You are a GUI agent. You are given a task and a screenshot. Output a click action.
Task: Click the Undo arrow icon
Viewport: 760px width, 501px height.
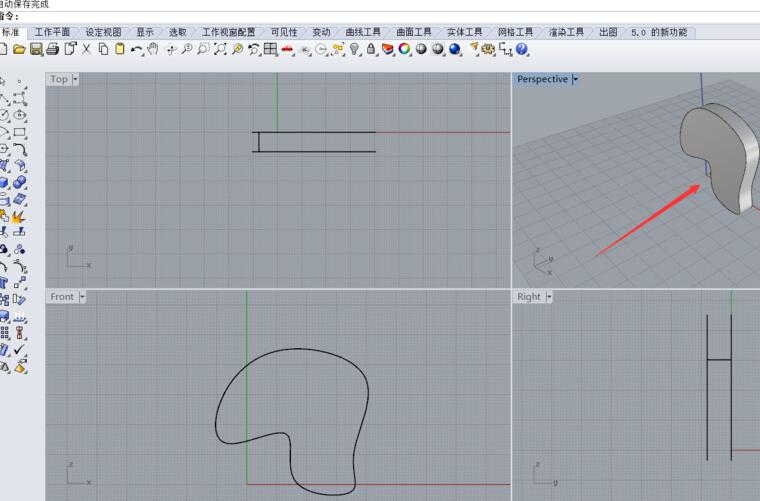(136, 49)
